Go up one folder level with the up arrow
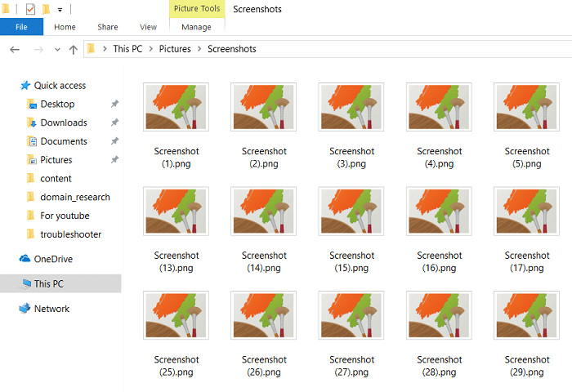 click(x=74, y=50)
